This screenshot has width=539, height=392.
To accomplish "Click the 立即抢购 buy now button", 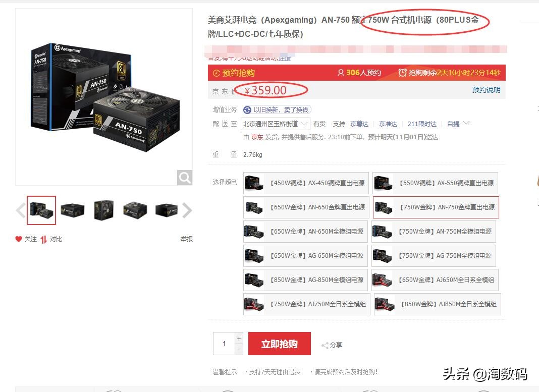I will (x=280, y=344).
